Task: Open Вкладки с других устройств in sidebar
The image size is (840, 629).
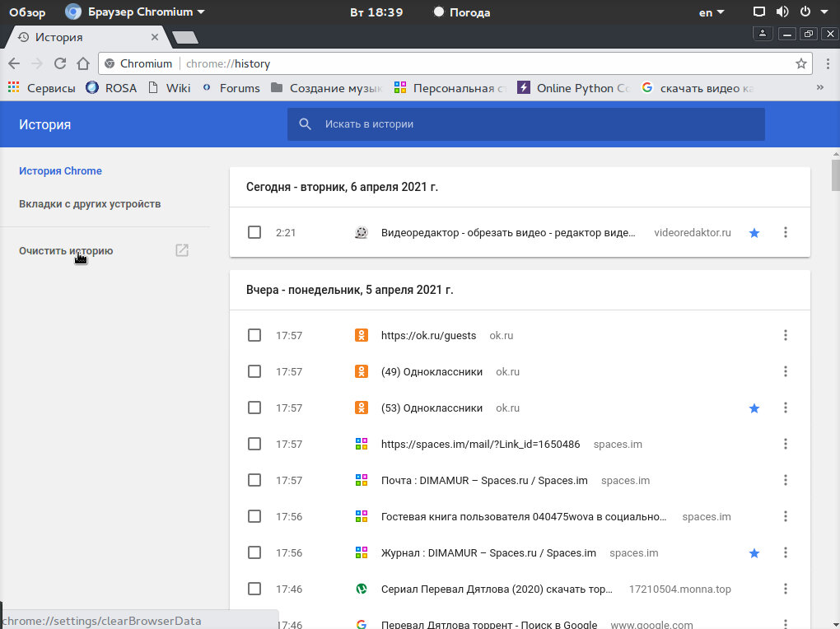Action: 90,204
